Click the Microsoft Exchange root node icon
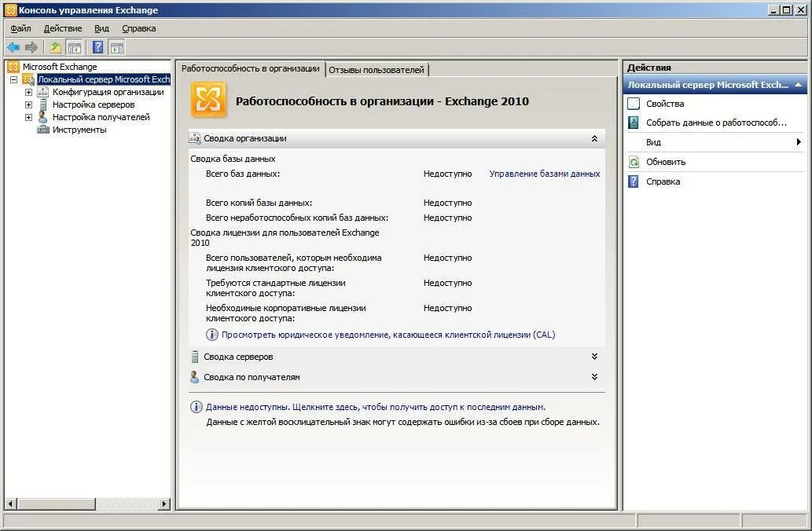Image resolution: width=812 pixels, height=531 pixels. pos(13,67)
